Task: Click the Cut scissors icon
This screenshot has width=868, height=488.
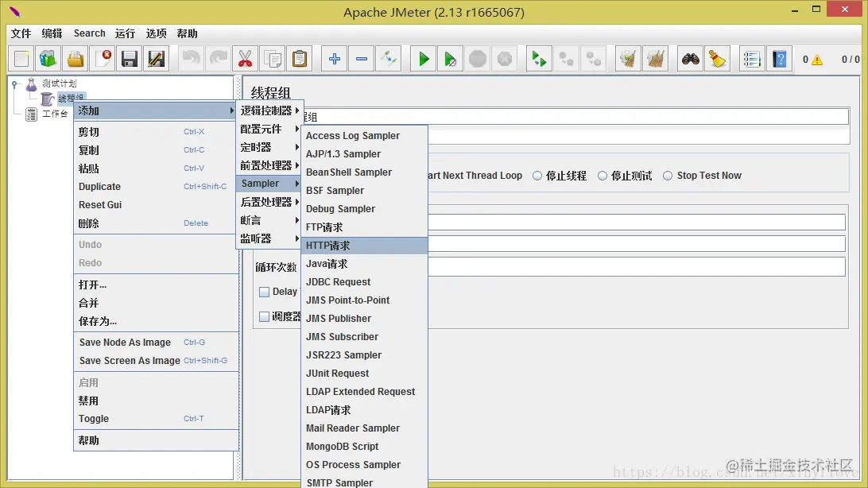Action: tap(246, 59)
